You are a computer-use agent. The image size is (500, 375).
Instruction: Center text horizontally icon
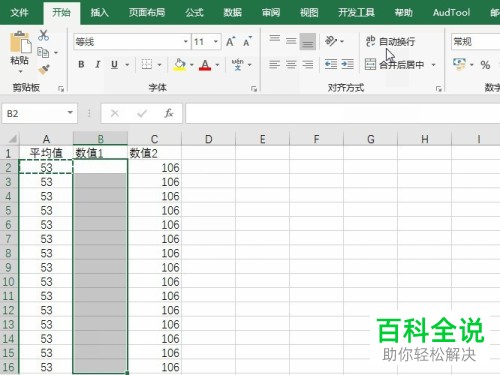point(291,64)
